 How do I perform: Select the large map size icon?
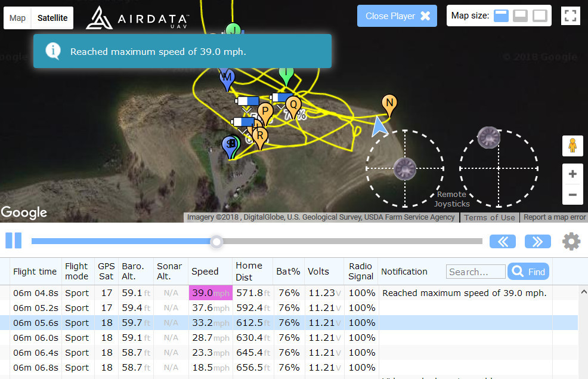pos(540,16)
